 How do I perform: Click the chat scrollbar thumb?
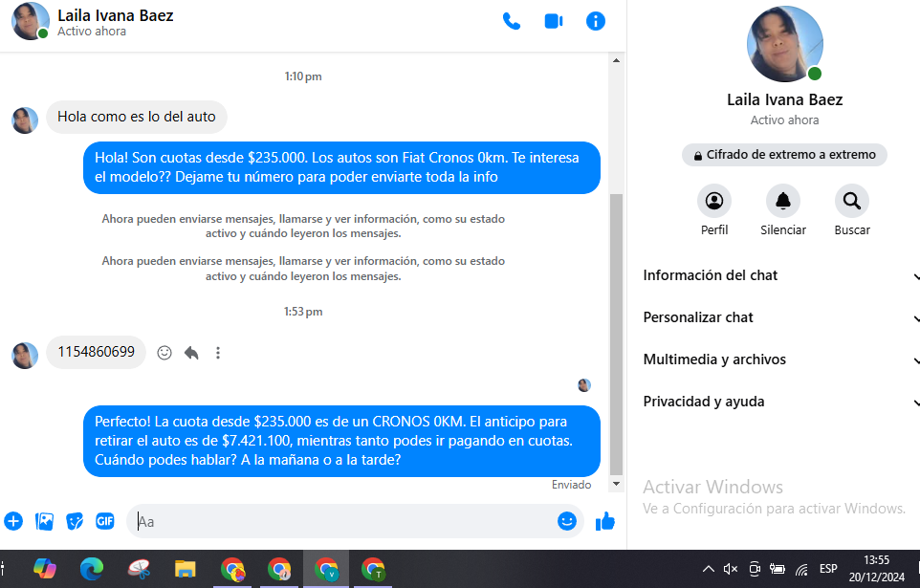tap(616, 334)
